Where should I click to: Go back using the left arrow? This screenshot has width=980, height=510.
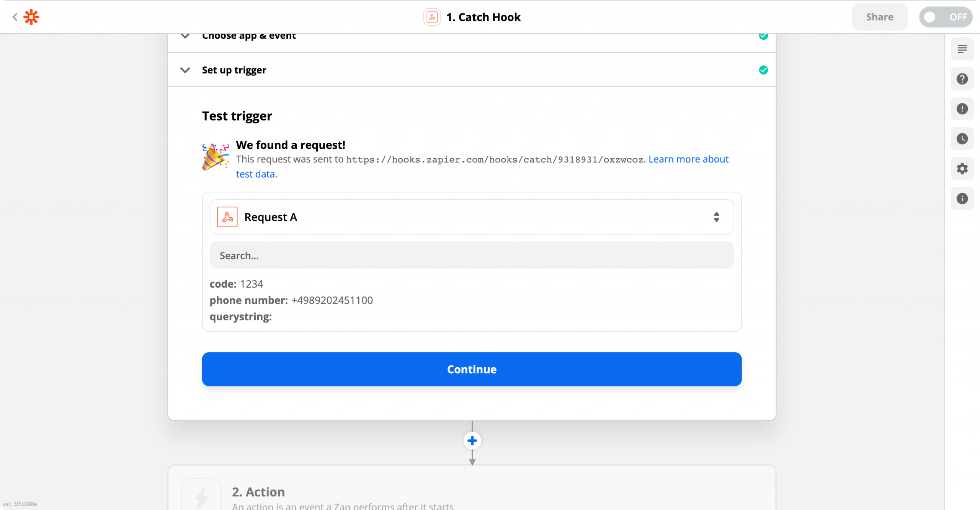point(15,17)
